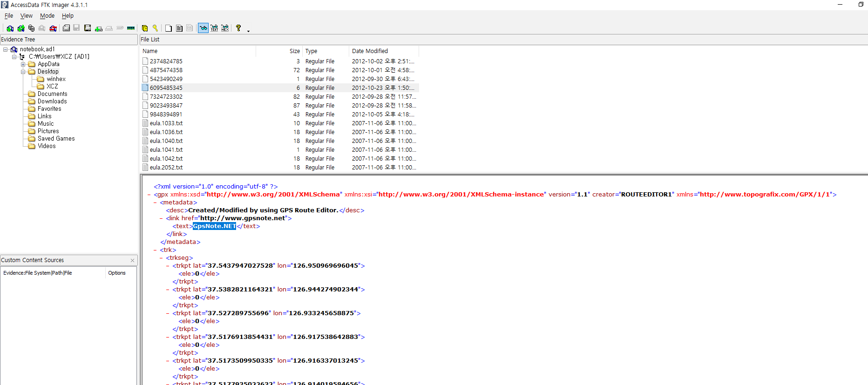Viewport: 868px width, 385px height.
Task: Switch viewer to HEX mode icon
Action: click(x=225, y=28)
